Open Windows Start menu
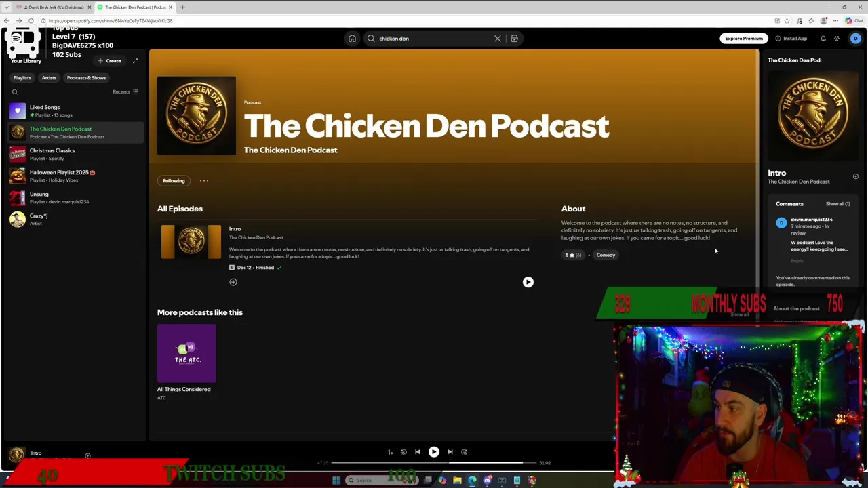This screenshot has width=868, height=488. point(336,481)
